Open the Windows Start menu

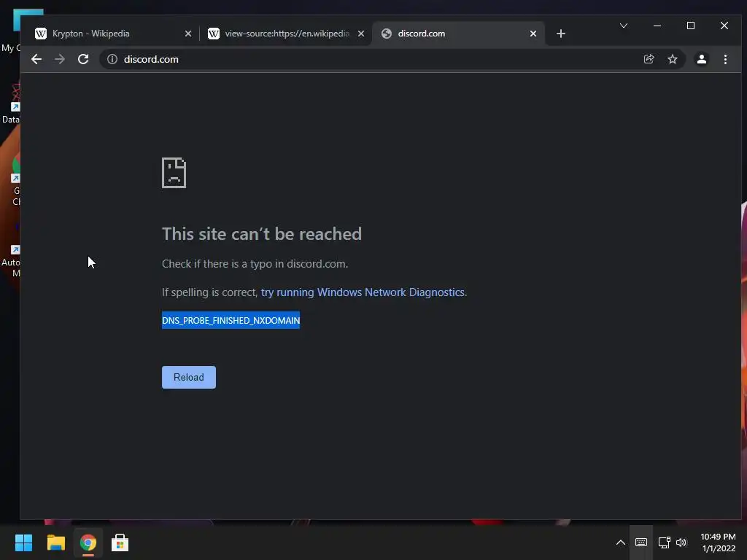pyautogui.click(x=23, y=542)
